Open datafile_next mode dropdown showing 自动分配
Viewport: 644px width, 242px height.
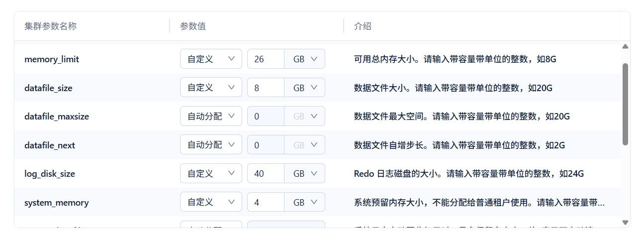pyautogui.click(x=211, y=145)
